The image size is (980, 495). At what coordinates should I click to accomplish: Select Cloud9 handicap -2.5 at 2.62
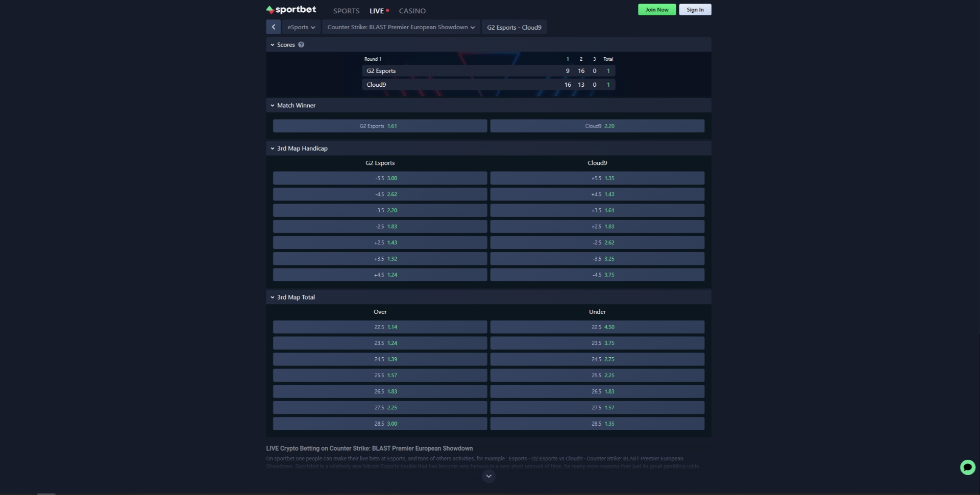click(x=597, y=242)
